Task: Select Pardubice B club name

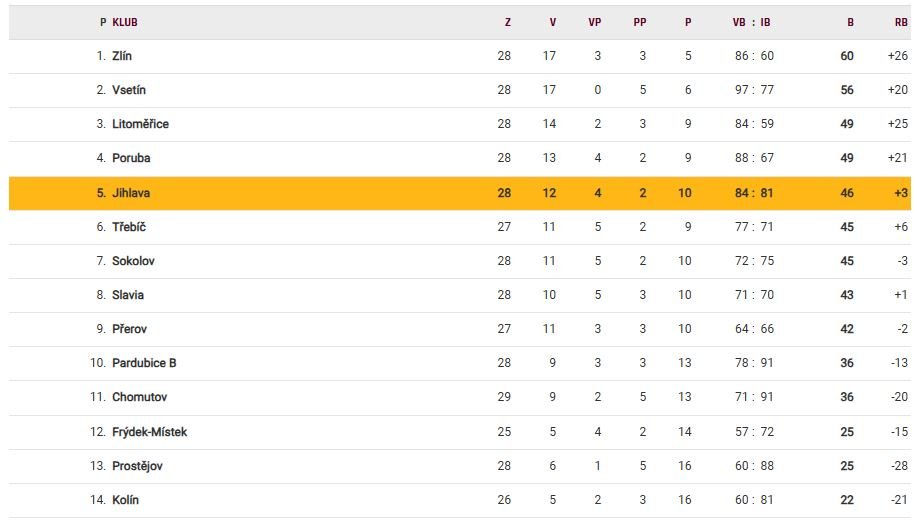Action: click(144, 363)
